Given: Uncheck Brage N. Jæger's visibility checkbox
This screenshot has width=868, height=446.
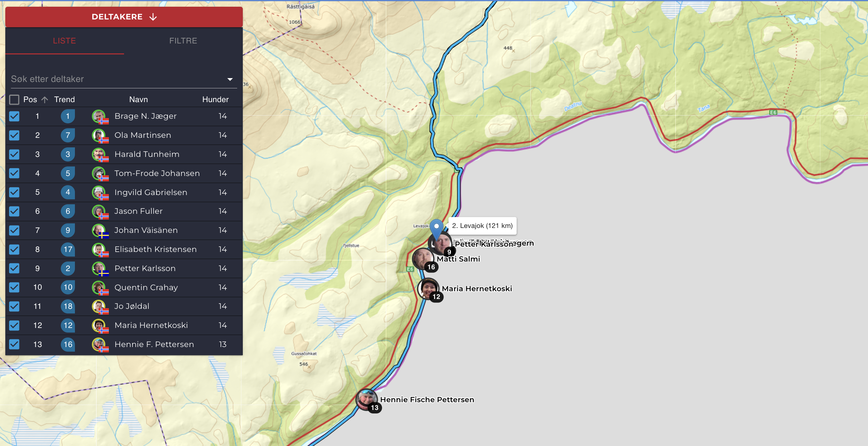Looking at the screenshot, I should coord(14,116).
